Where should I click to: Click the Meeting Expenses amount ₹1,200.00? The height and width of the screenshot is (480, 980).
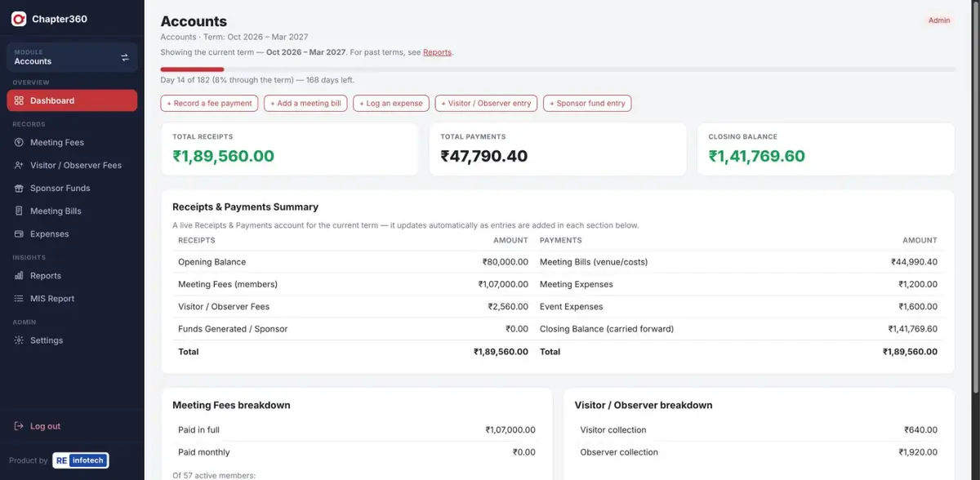coord(918,284)
